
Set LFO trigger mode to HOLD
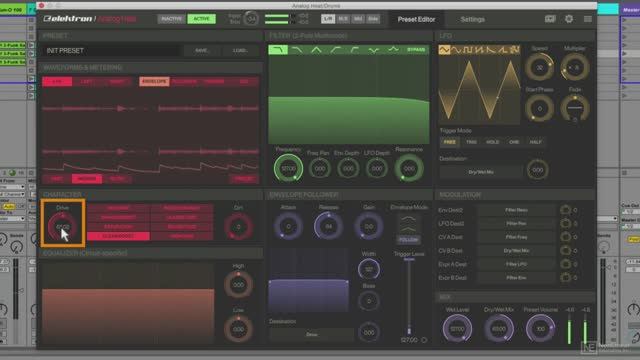[x=493, y=142]
